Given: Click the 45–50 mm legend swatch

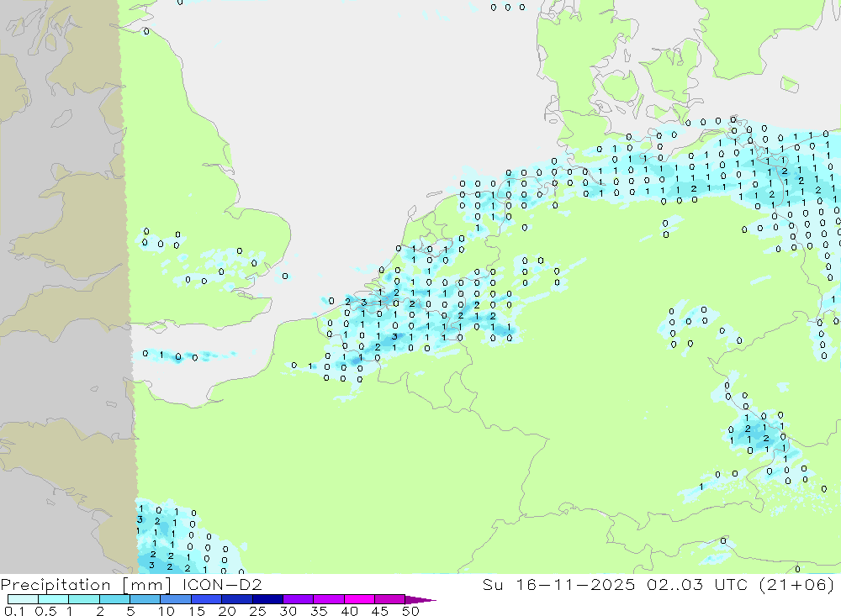Looking at the screenshot, I should point(390,599).
